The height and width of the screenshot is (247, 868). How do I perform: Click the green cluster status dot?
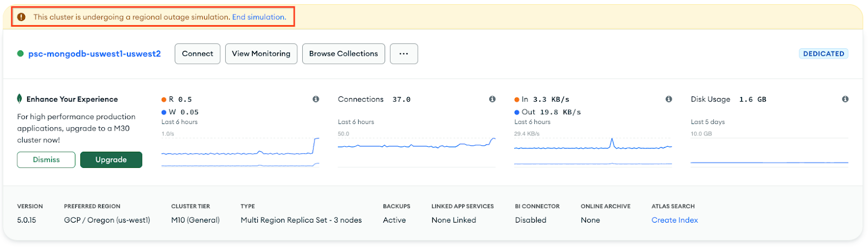tap(21, 54)
